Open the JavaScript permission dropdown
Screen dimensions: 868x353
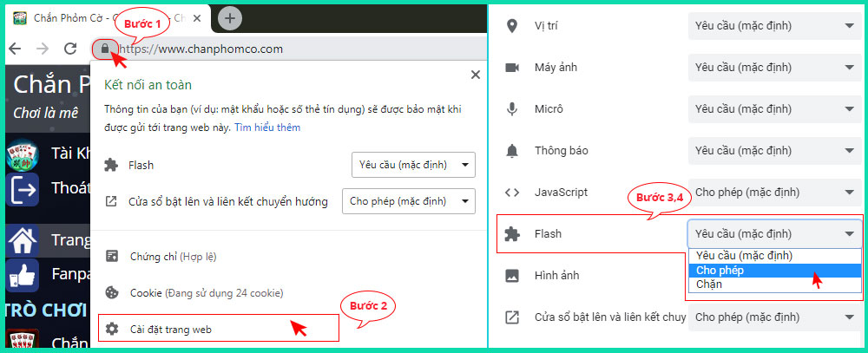(x=775, y=192)
